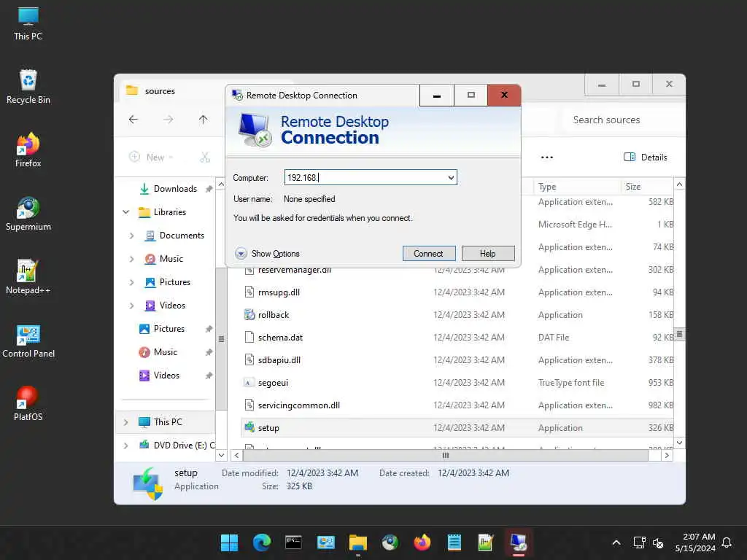Open the See more (...) Explorer menu

547,157
